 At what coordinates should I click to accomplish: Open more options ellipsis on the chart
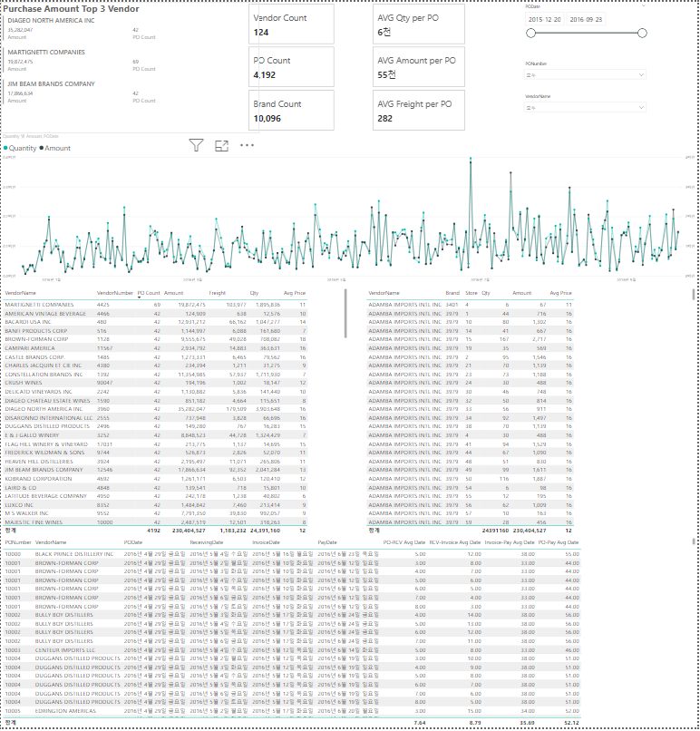[x=247, y=145]
